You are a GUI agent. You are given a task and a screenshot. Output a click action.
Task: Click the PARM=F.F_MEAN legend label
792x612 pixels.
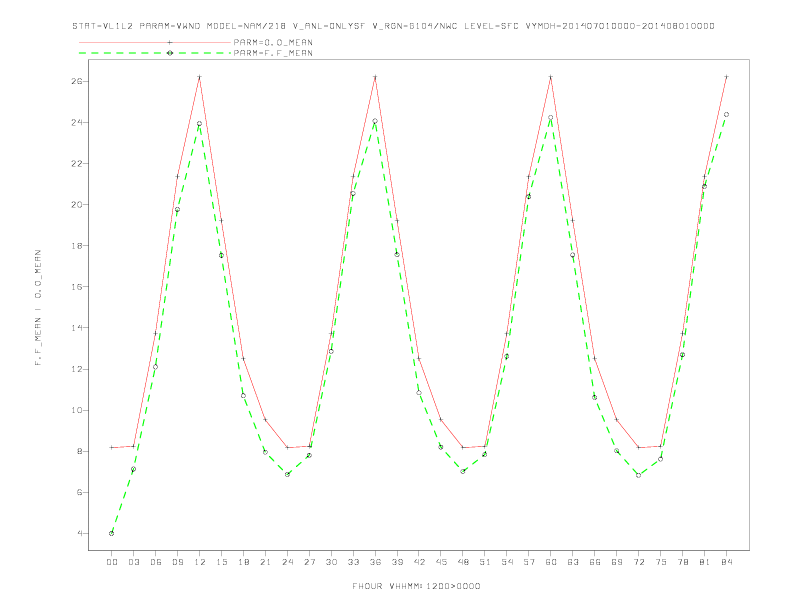[x=273, y=53]
